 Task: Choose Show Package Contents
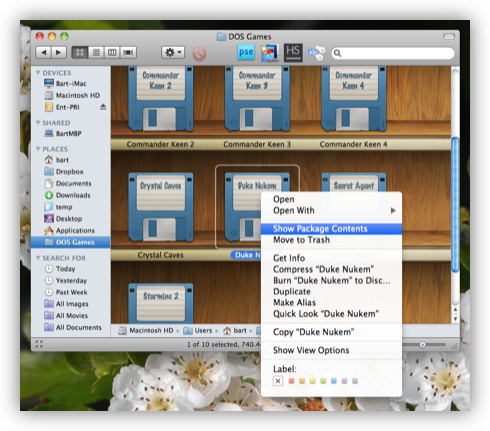(x=331, y=229)
